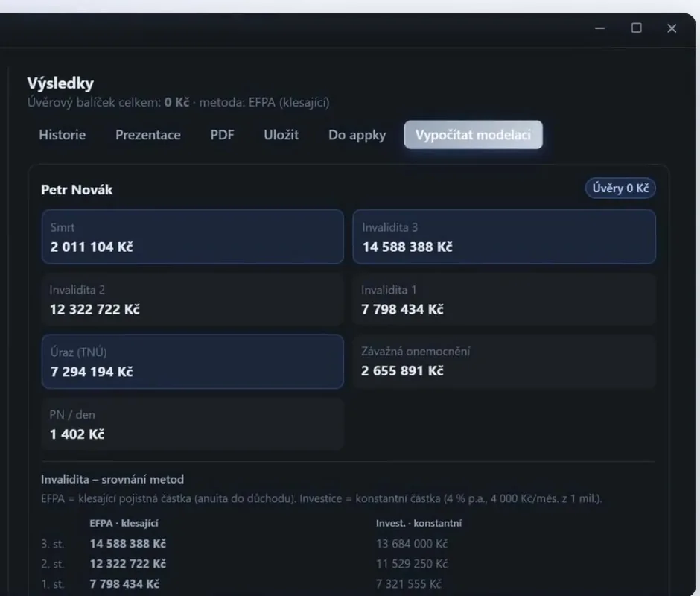Image resolution: width=700 pixels, height=596 pixels.
Task: Close the application window
Action: coord(672,28)
